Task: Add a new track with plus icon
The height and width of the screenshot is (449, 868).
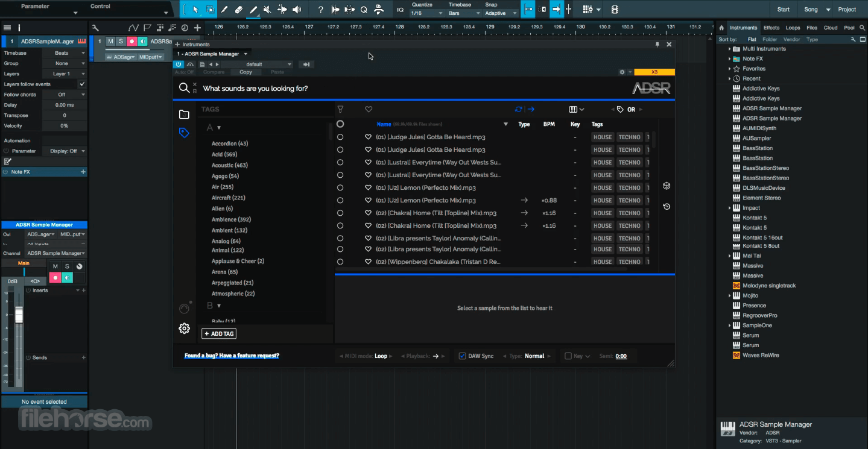Action: (197, 28)
